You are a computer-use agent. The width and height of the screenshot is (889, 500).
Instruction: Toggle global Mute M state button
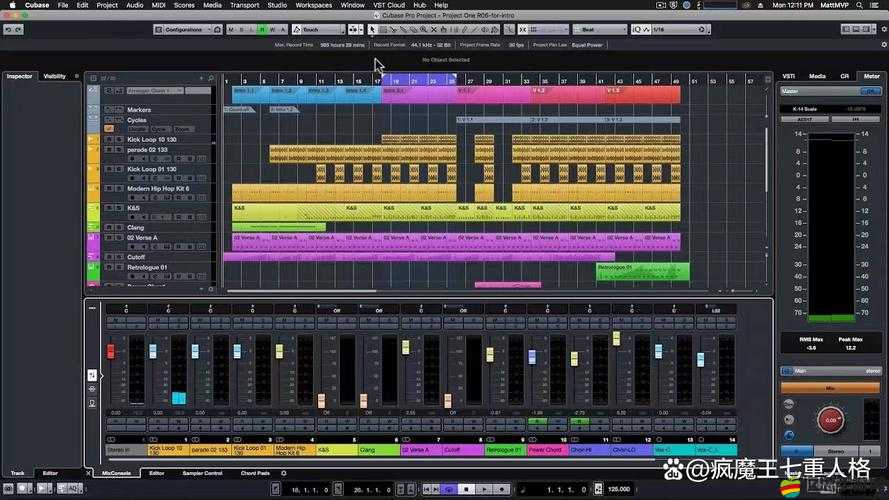tap(231, 29)
